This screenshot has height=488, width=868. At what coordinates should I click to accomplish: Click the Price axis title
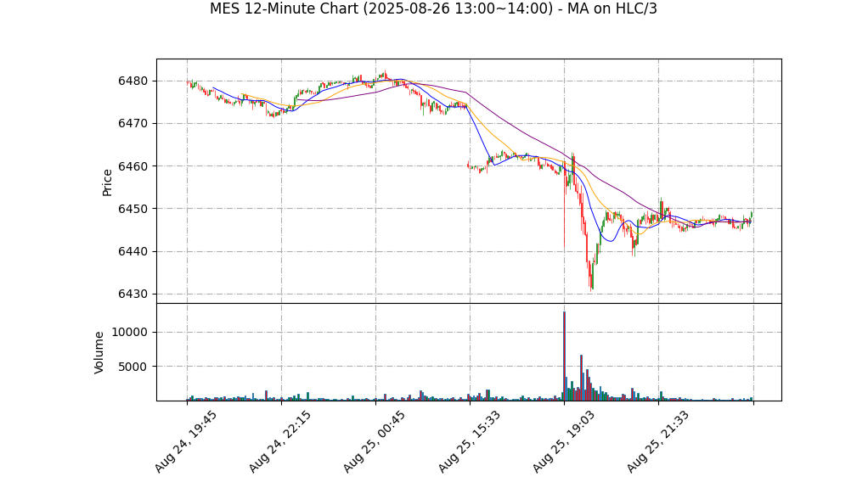(107, 182)
